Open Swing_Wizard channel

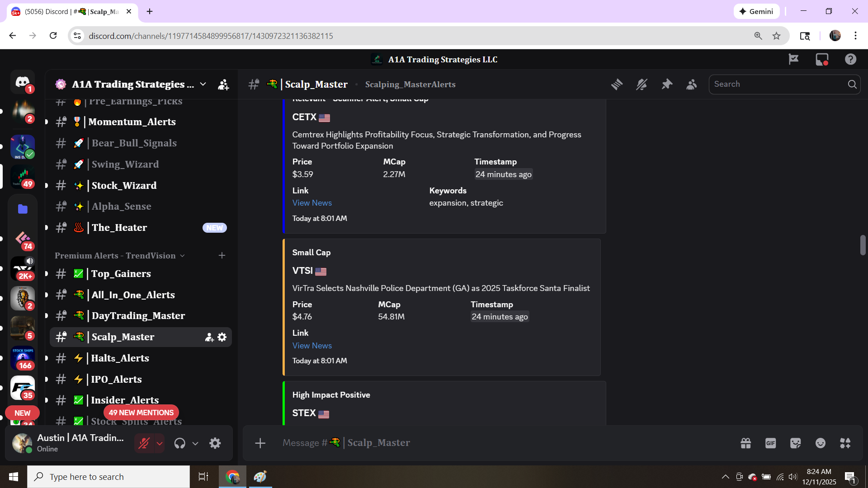pos(141,164)
